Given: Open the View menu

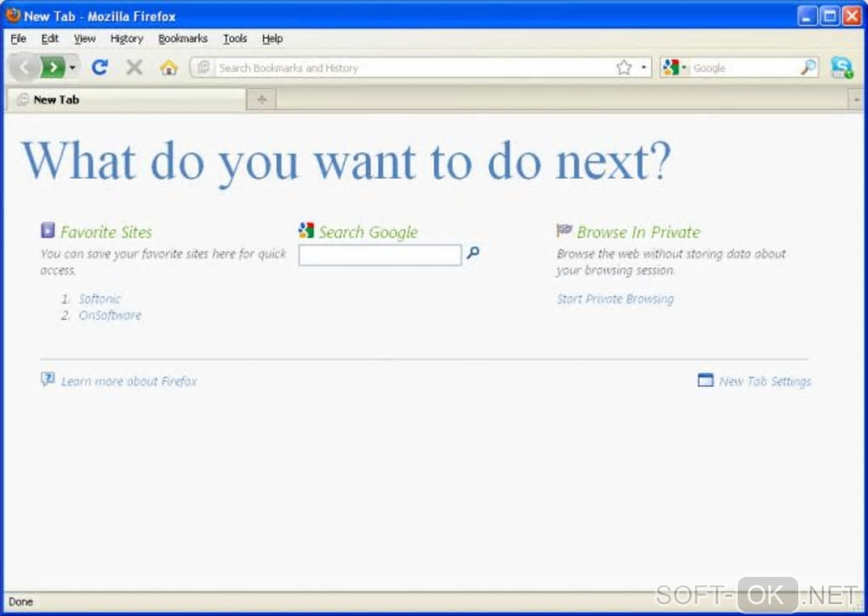Looking at the screenshot, I should pos(85,38).
